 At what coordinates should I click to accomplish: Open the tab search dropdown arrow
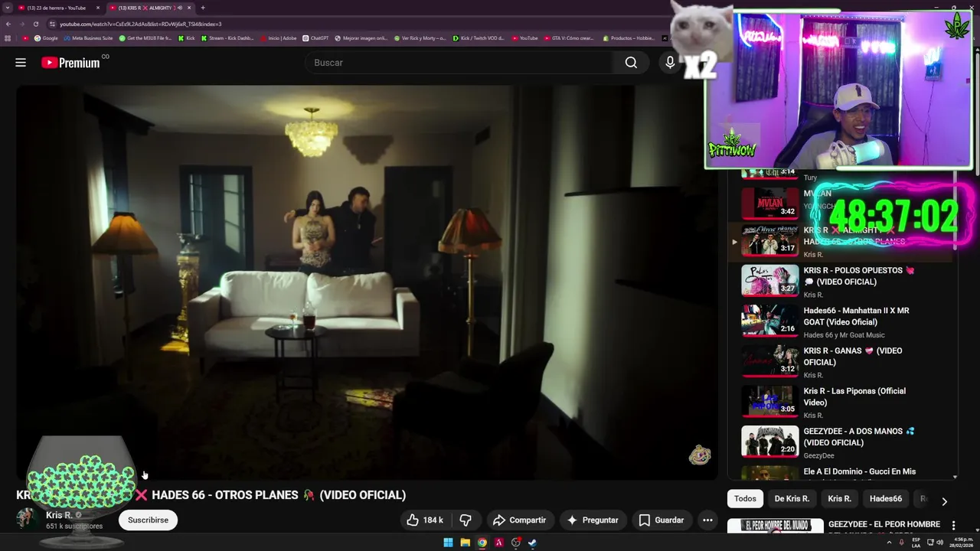(x=7, y=8)
